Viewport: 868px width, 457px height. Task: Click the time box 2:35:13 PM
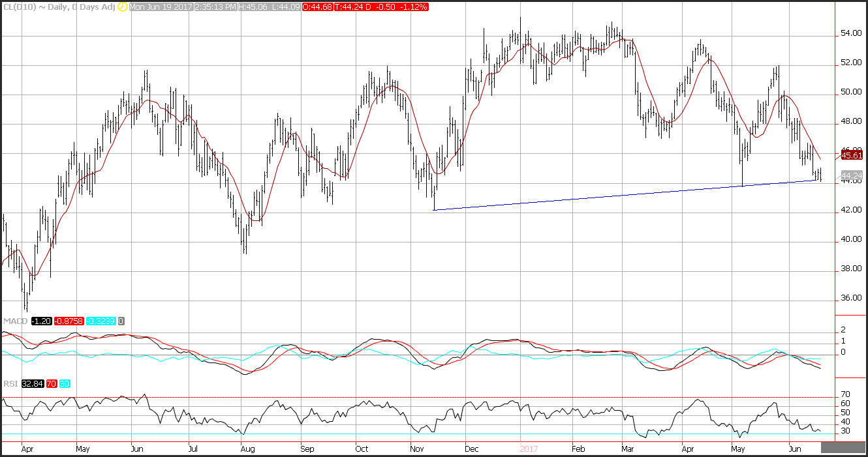[216, 7]
